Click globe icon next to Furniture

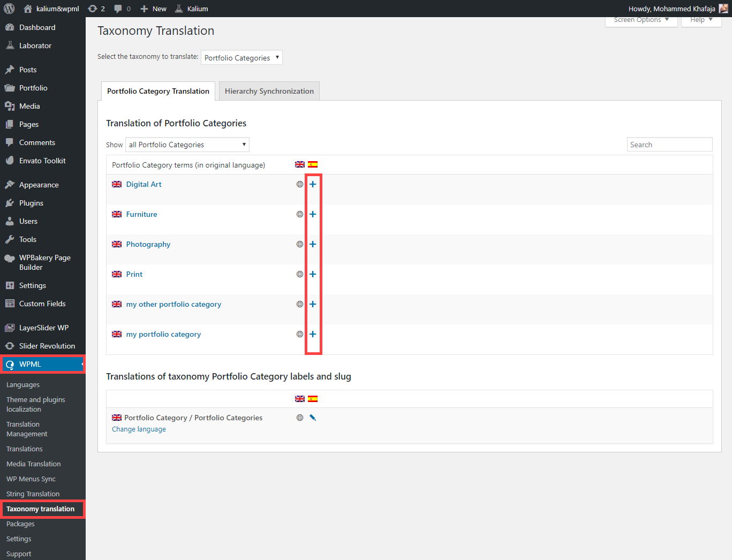[x=300, y=214]
